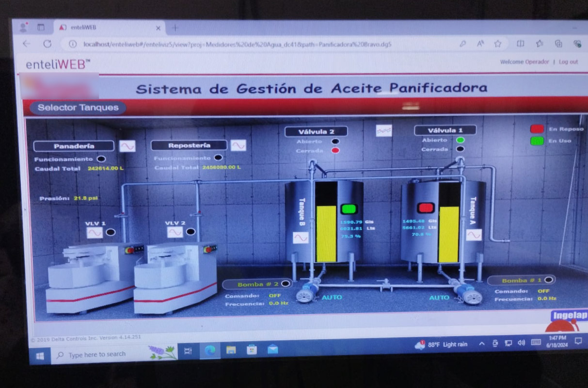Open Edge collections icon
The width and height of the screenshot is (588, 388).
click(x=558, y=44)
